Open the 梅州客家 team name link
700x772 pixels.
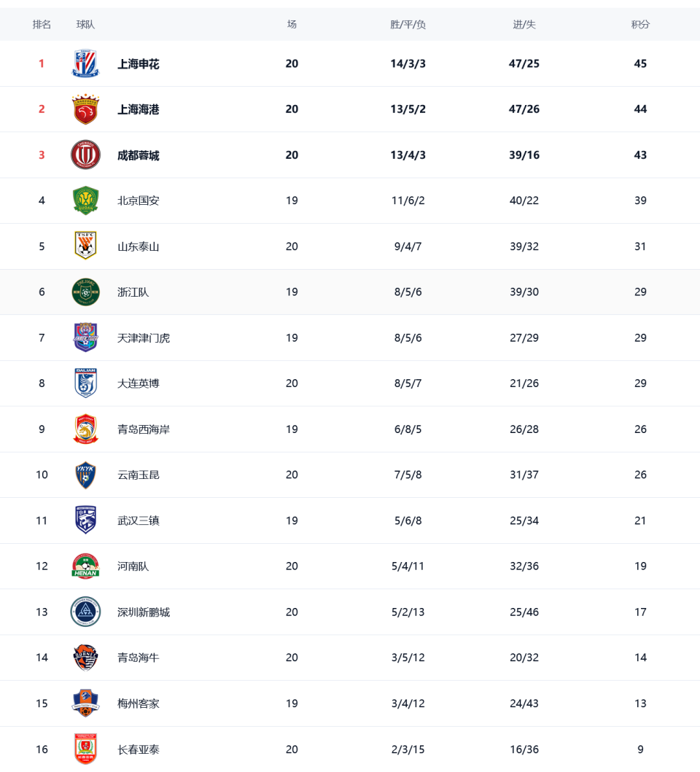point(138,703)
